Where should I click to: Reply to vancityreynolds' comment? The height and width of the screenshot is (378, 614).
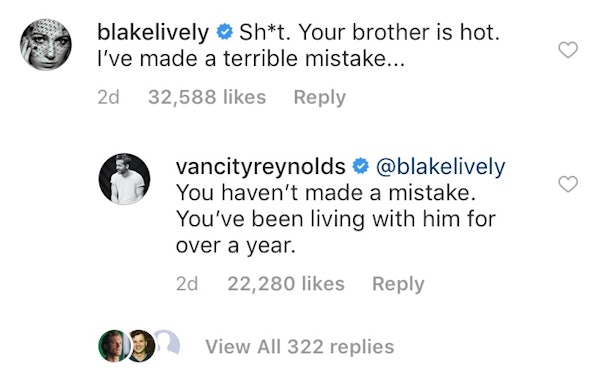coord(398,284)
